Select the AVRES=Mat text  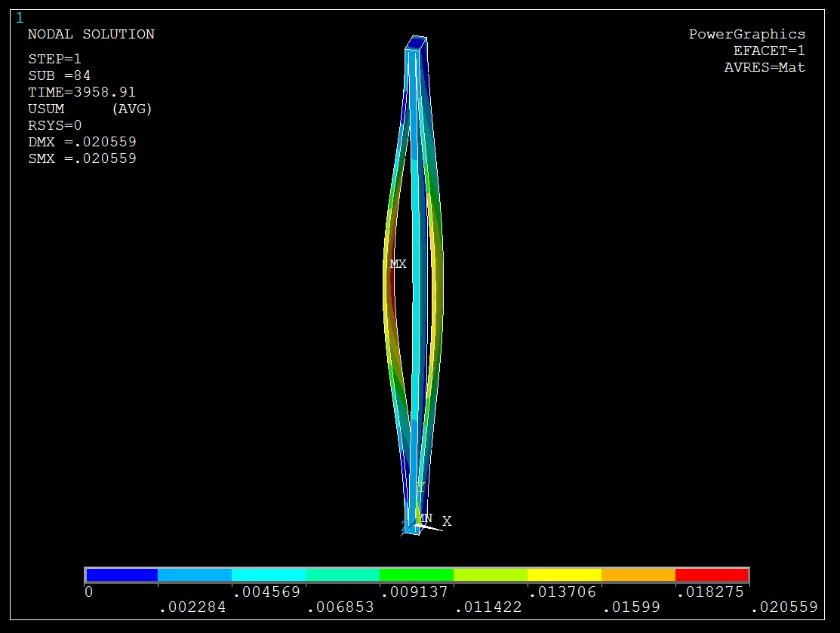point(765,68)
